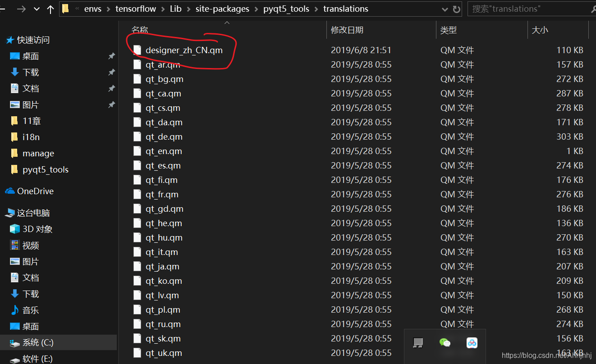The height and width of the screenshot is (364, 596).
Task: Navigate to site-packages in breadcrumb
Action: coord(222,9)
